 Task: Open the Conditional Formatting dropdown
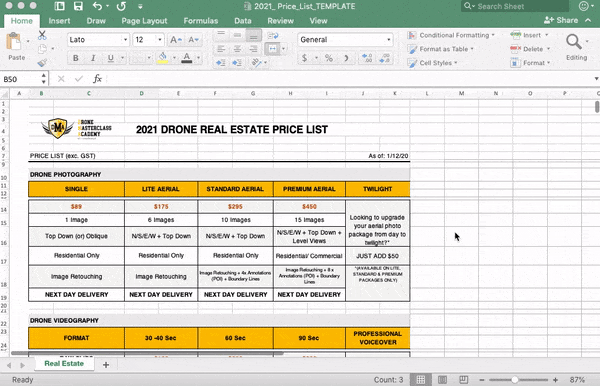(x=451, y=35)
